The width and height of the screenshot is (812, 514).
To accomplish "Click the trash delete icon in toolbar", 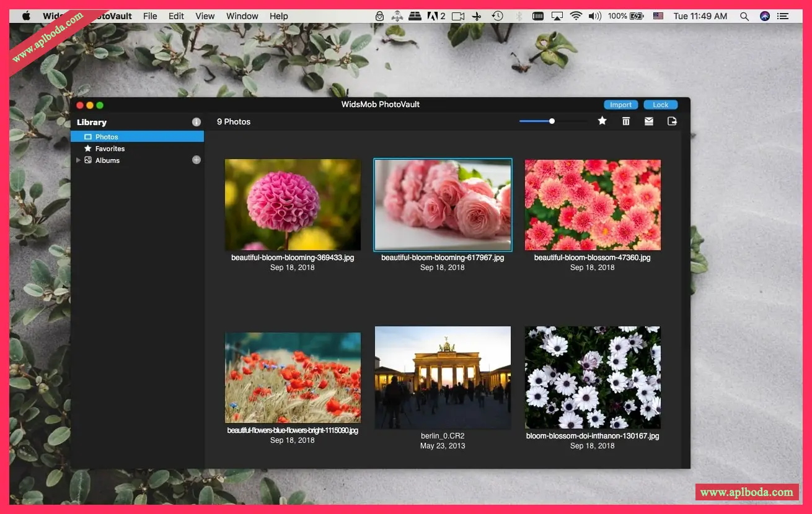I will pos(626,121).
